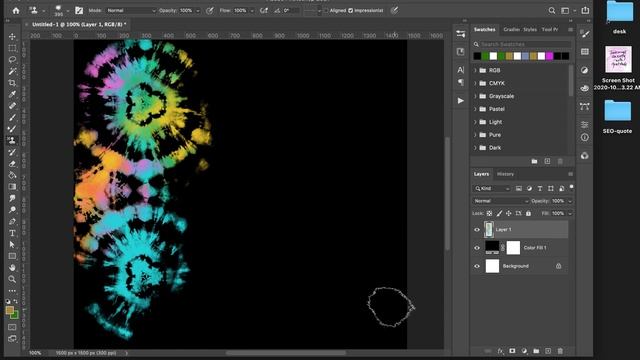Add a layer mask in Layers panel
640x360 pixels.
(512, 351)
